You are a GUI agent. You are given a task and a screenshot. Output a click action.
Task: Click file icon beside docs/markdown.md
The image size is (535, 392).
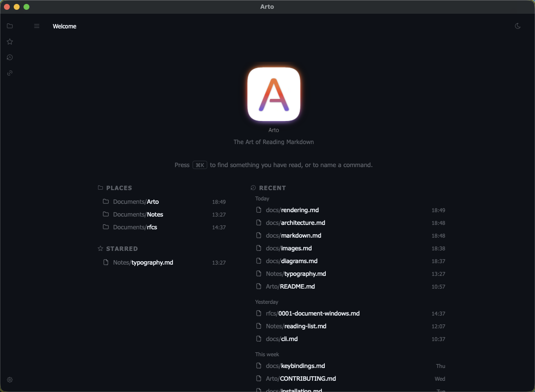[x=259, y=235]
